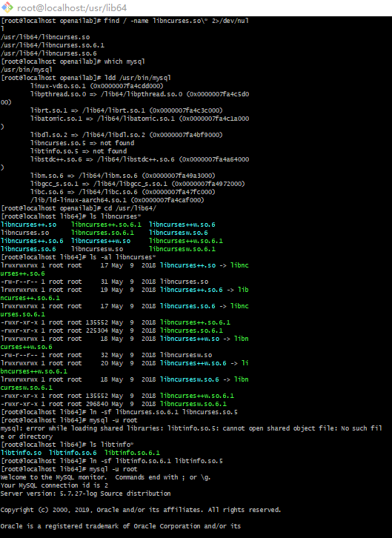
Task: Click the 'which mysql' command text
Action: (x=124, y=62)
